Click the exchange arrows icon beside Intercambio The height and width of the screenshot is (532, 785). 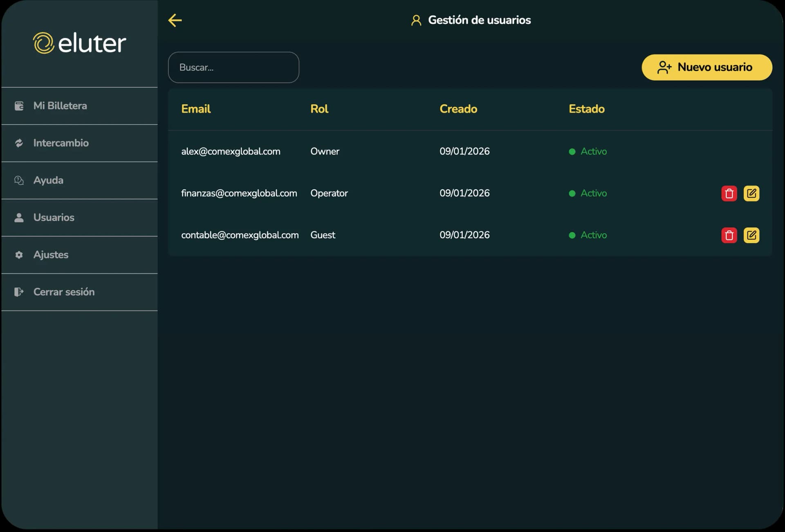[x=19, y=143]
